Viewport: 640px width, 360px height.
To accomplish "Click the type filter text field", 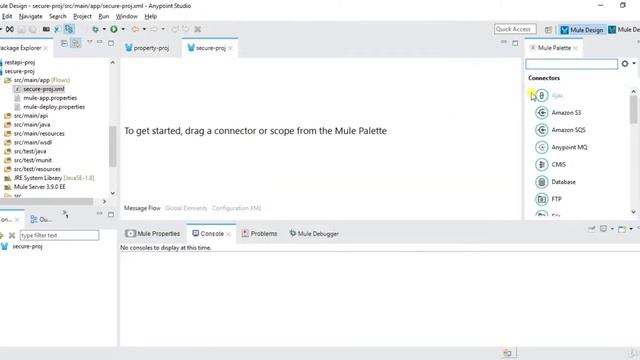I will coord(59,236).
